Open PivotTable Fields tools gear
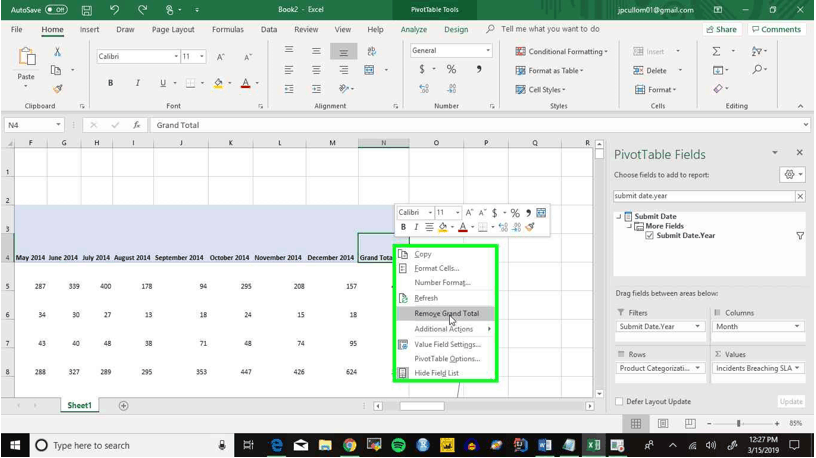This screenshot has height=458, width=816. [792, 175]
